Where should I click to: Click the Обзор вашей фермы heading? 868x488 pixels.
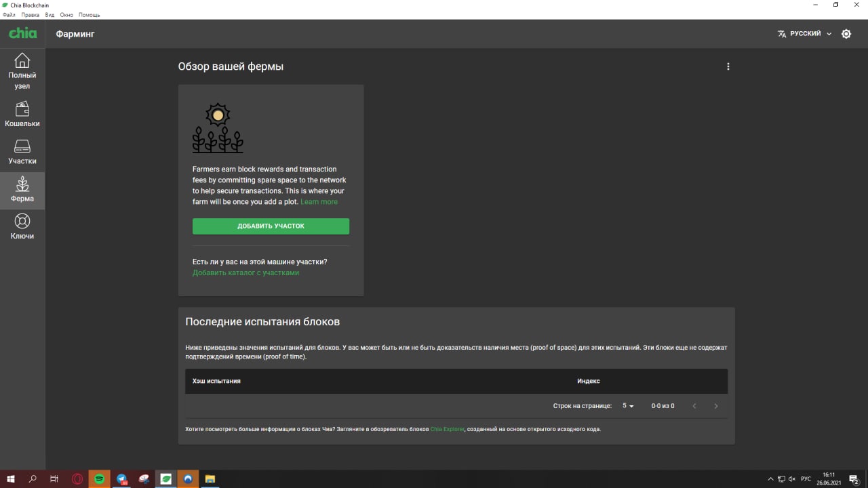231,66
